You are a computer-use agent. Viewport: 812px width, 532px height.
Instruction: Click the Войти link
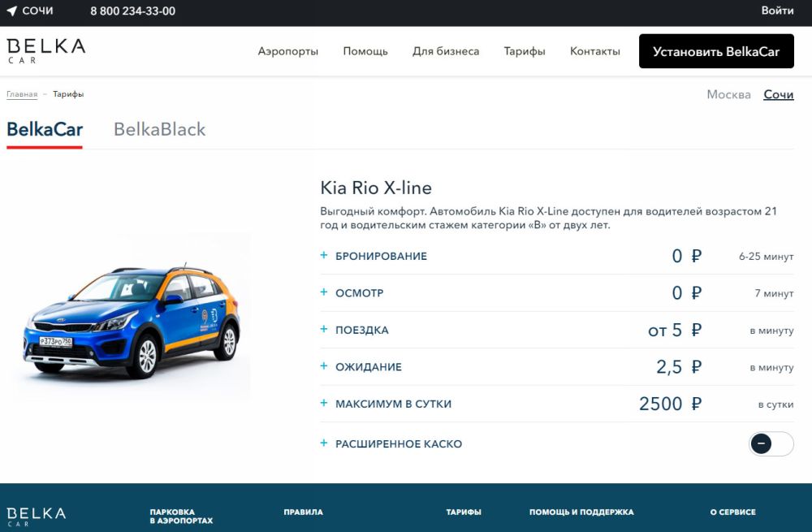pyautogui.click(x=777, y=11)
